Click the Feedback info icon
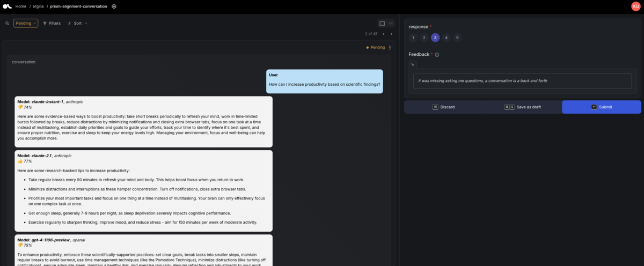This screenshot has width=644, height=266. (437, 55)
